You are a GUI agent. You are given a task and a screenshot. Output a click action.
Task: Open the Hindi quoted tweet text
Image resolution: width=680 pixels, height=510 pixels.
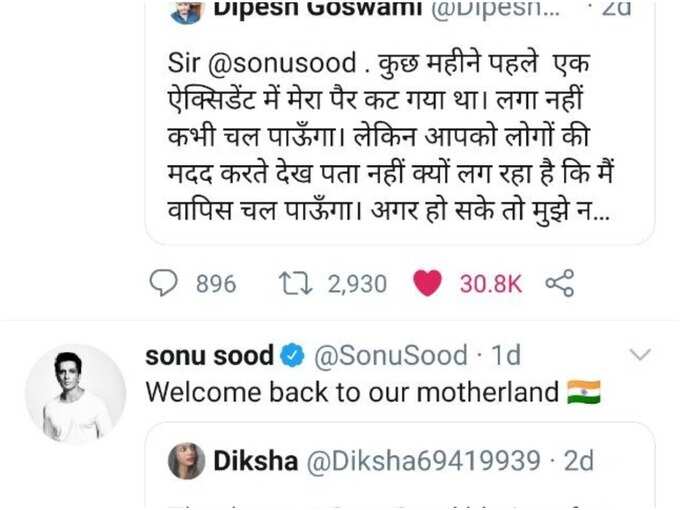(390, 137)
